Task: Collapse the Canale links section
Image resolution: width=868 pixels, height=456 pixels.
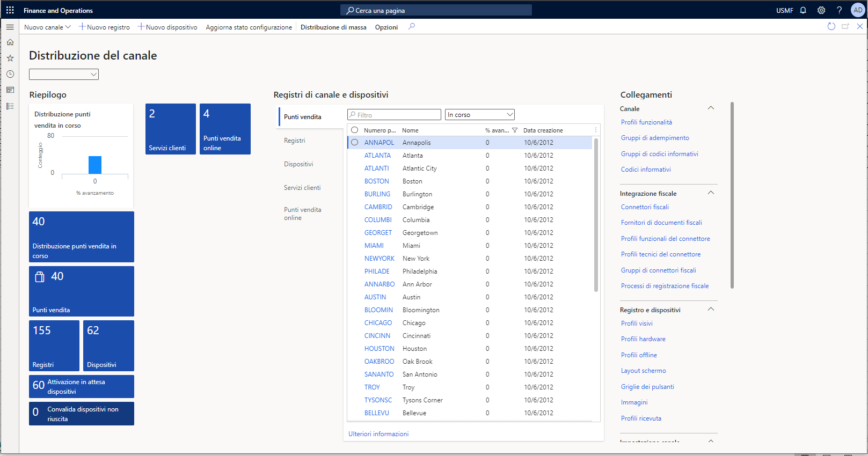Action: [711, 108]
